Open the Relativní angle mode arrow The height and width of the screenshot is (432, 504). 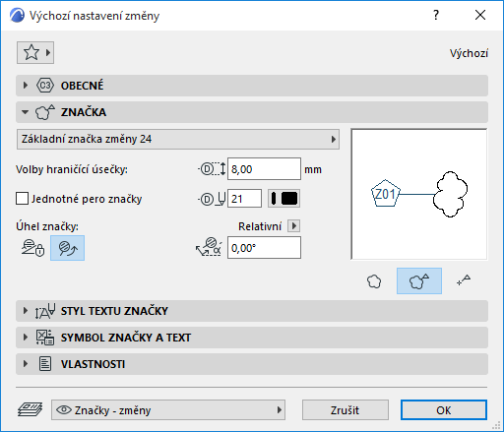click(293, 226)
